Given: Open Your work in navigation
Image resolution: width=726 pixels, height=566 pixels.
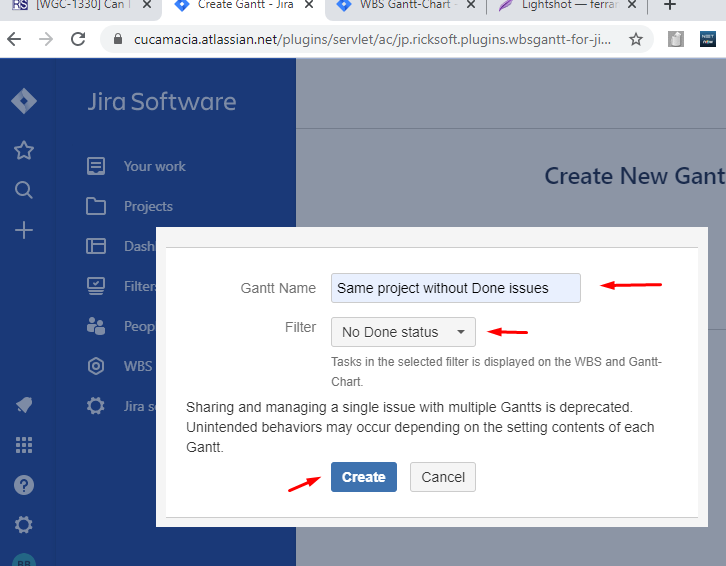Looking at the screenshot, I should (x=154, y=166).
